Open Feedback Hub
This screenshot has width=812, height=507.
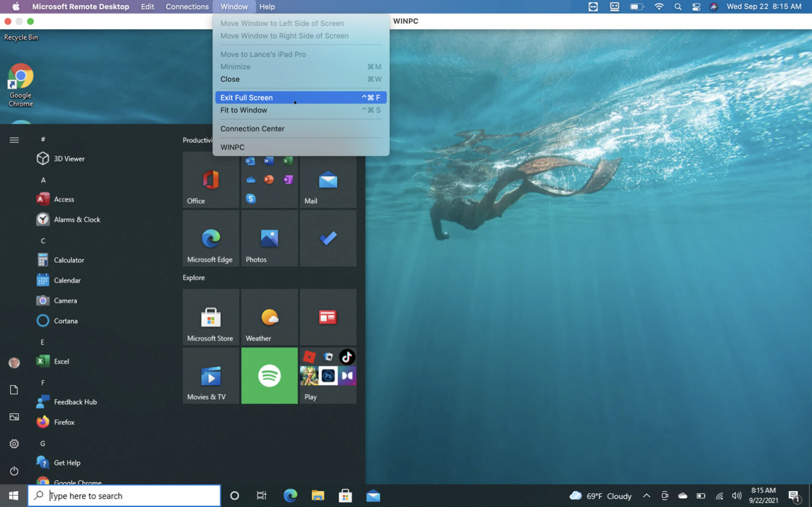[67, 402]
